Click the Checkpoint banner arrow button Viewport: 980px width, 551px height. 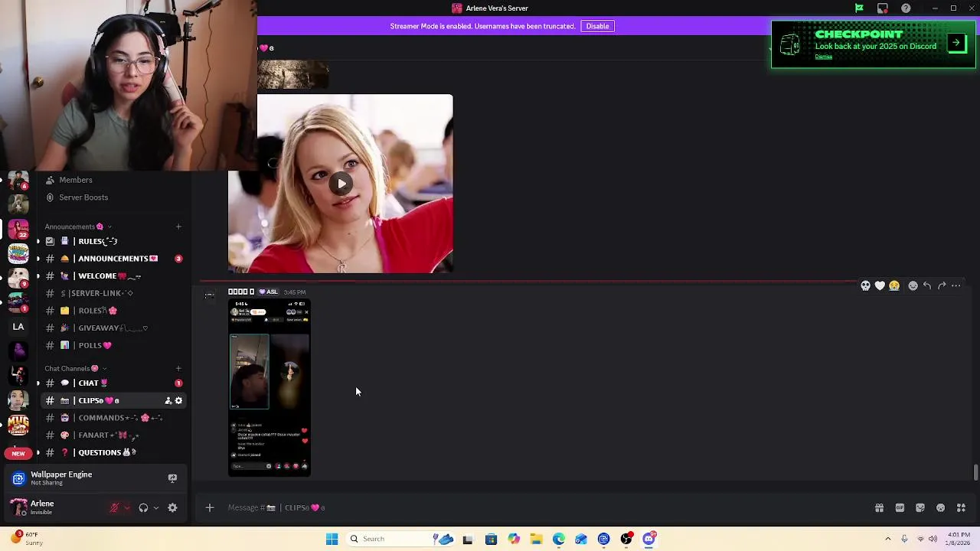[x=956, y=43]
